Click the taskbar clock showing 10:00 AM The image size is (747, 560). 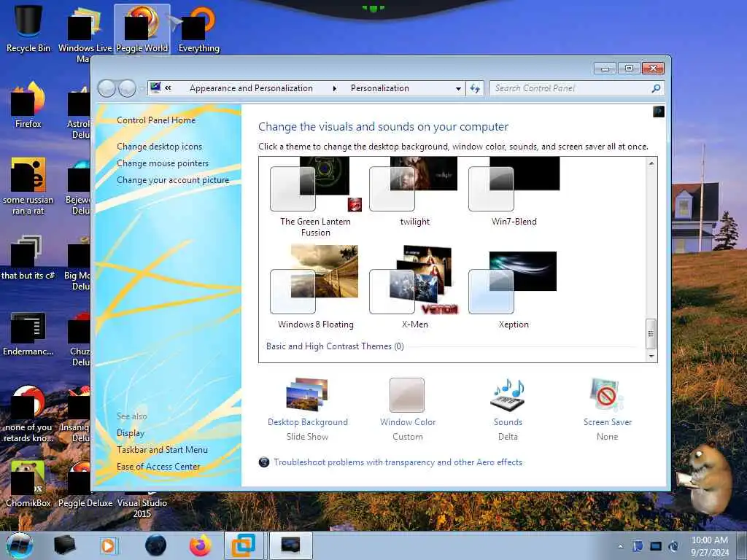click(x=710, y=545)
